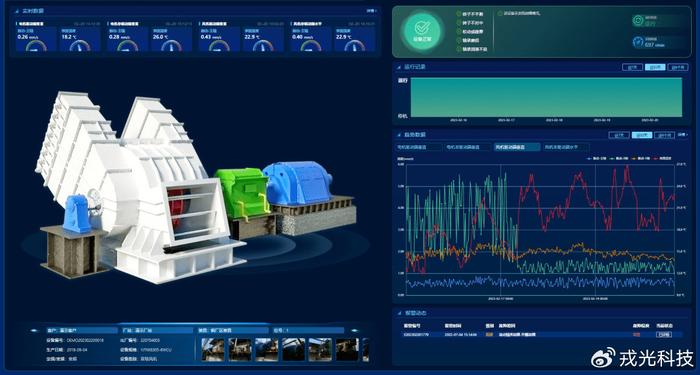Click the left arrow in device info bar
This screenshot has width=700, height=375.
pyautogui.click(x=33, y=331)
